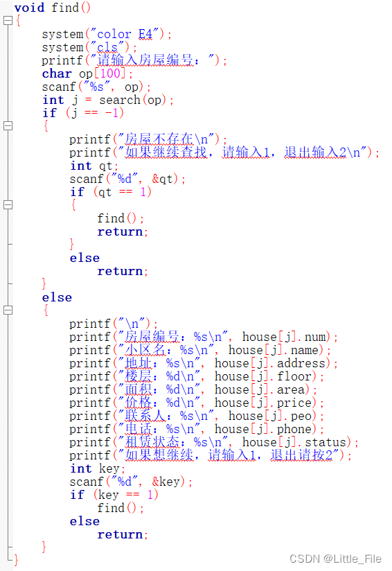
Task: Click the printf "如果继续查找" line
Action: (x=224, y=152)
